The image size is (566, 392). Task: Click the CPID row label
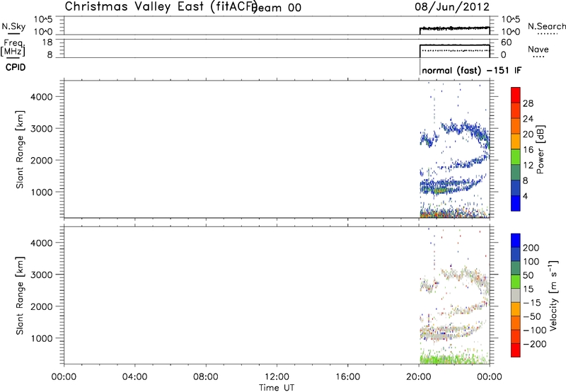pos(16,67)
